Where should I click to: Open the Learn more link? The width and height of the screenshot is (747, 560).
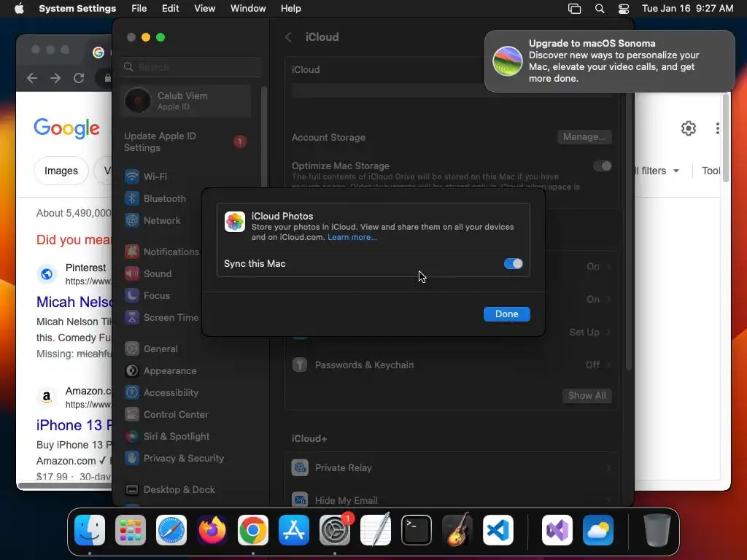(x=352, y=237)
